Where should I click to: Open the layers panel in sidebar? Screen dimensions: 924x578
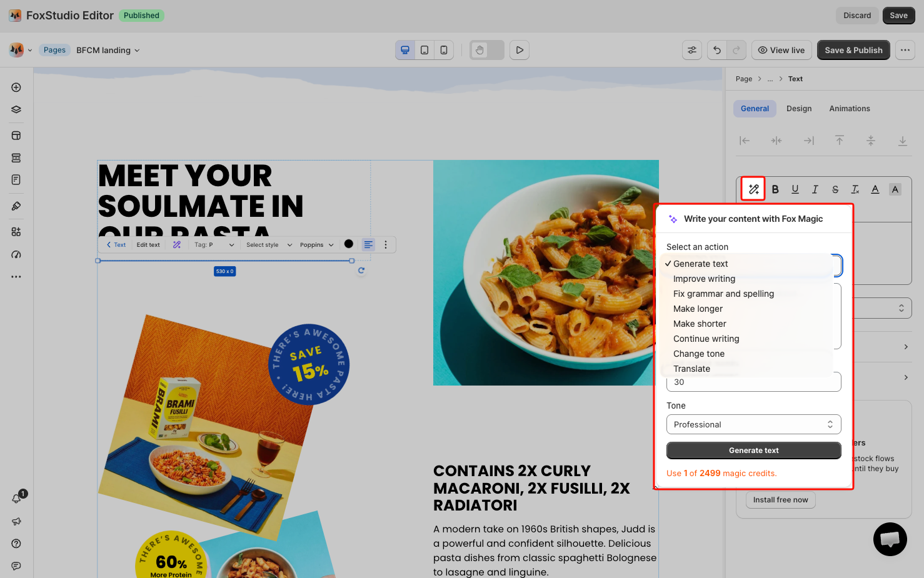tap(16, 110)
